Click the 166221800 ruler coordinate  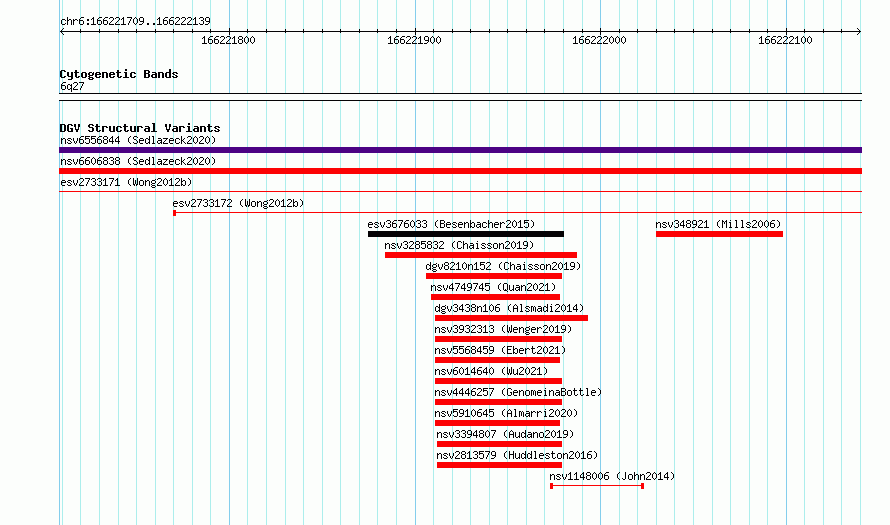[x=228, y=40]
